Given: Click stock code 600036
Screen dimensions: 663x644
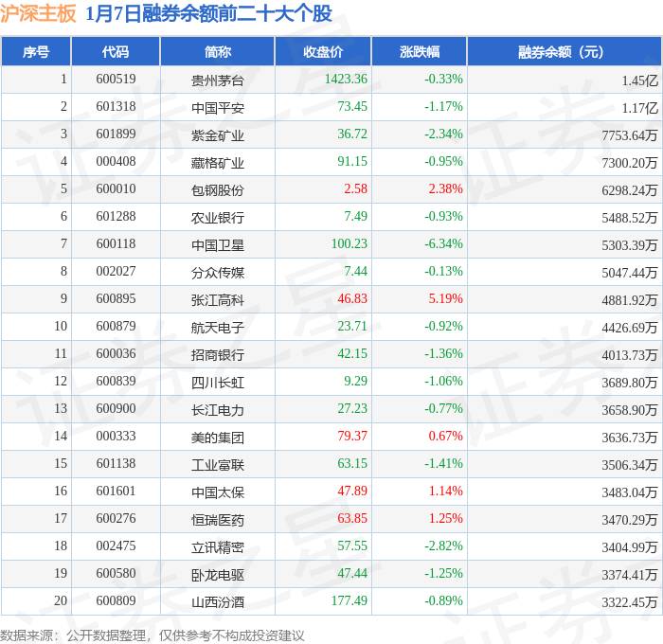Looking at the screenshot, I should pos(116,353).
